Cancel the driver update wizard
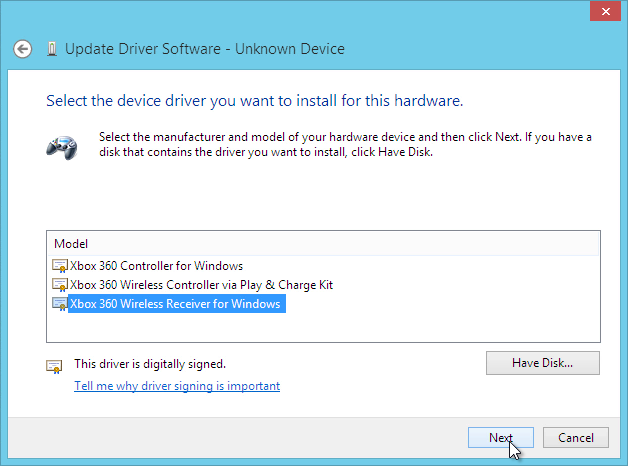 (x=576, y=438)
